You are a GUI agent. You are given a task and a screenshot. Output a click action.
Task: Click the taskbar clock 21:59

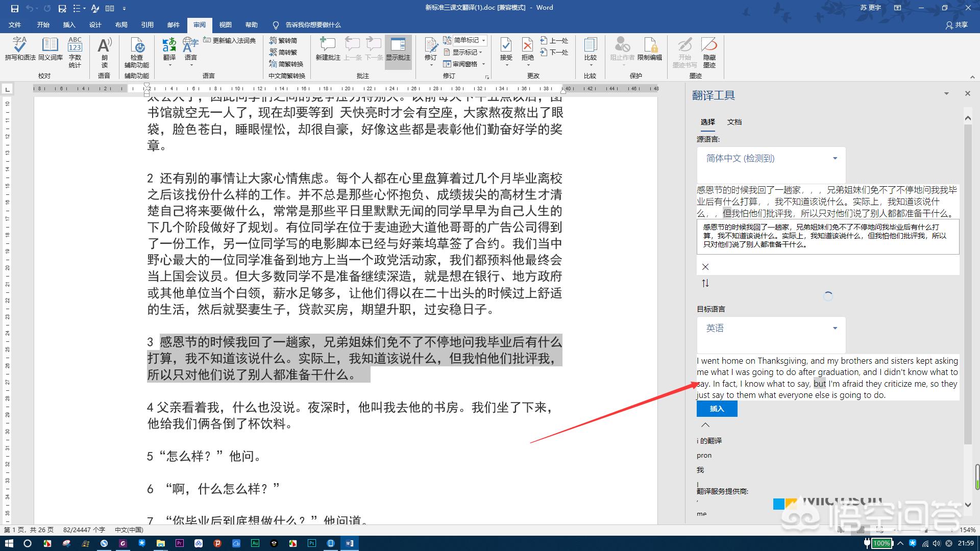click(x=966, y=543)
